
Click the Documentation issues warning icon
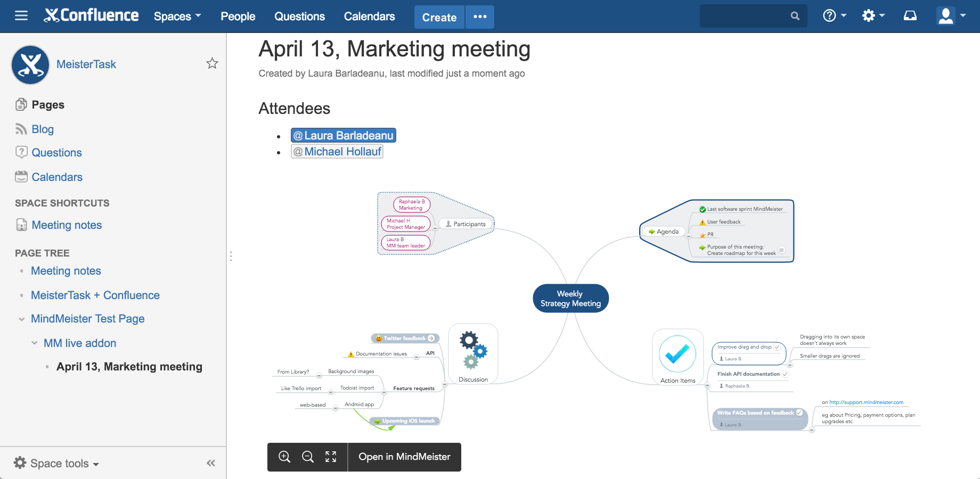pos(351,354)
